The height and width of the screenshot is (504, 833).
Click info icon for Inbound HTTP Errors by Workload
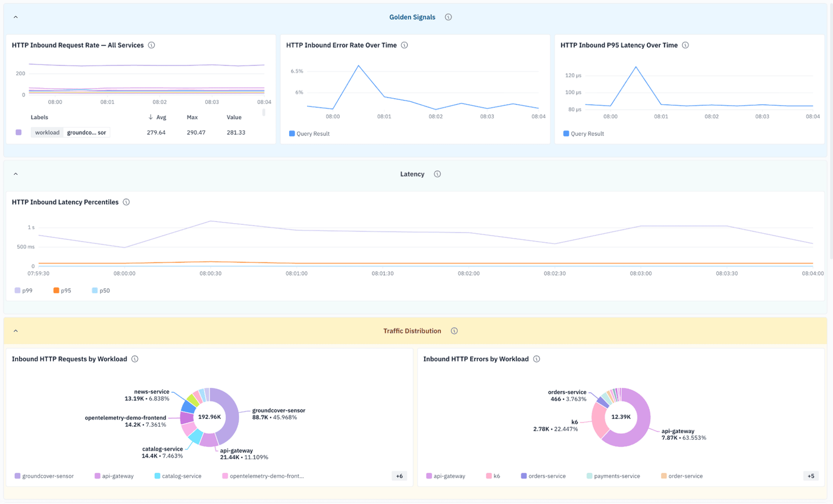[537, 359]
